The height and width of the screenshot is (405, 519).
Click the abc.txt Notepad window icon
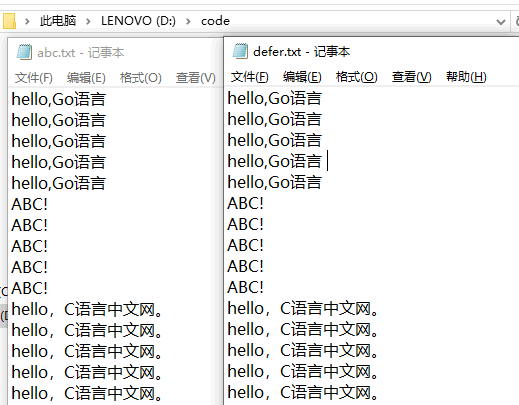[24, 52]
